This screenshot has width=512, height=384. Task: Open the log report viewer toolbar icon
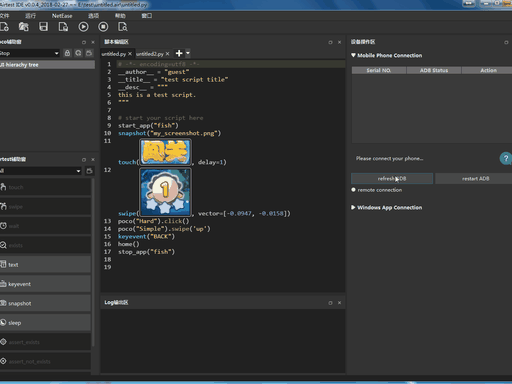coord(123,27)
